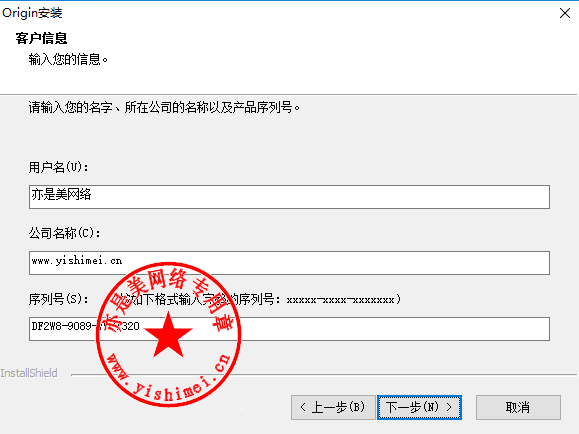Screen dimensions: 579x434
Task: Click the 用户名(U): label
Action: pos(59,167)
